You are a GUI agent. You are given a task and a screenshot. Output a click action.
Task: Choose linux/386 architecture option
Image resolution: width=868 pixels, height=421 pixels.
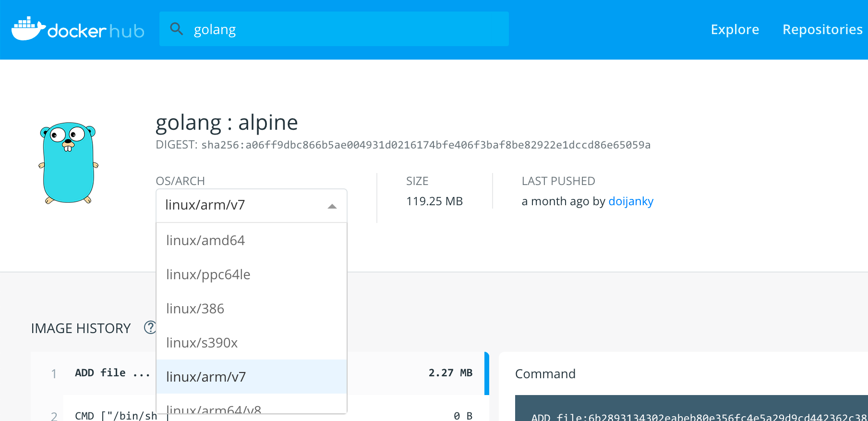point(252,308)
